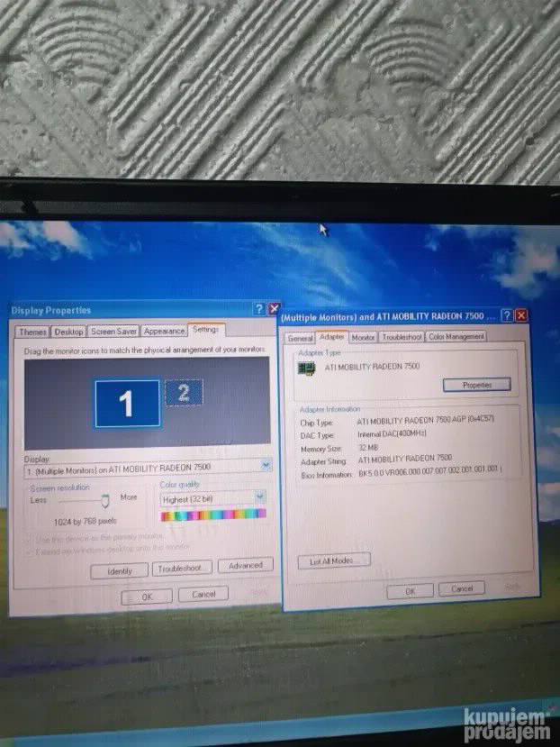Screen dimensions: 560x747
Task: Click the Bios Information value string
Action: point(429,469)
